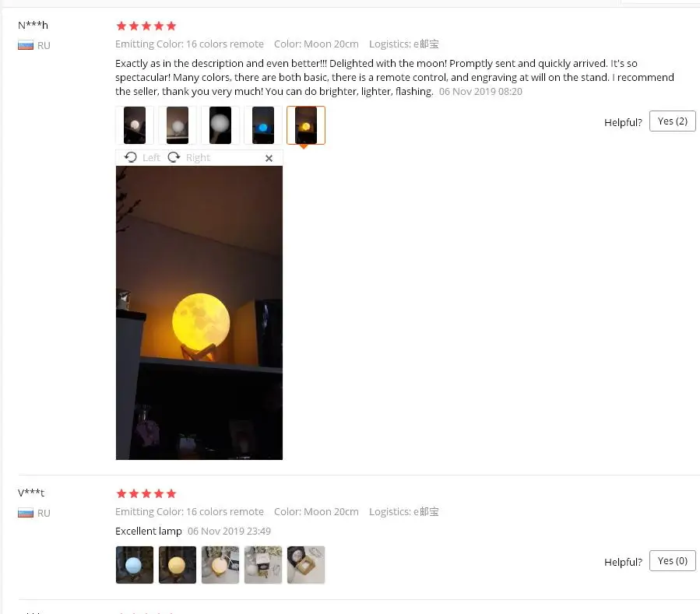Image resolution: width=700 pixels, height=614 pixels.
Task: Open V***t's fifth wooden stand thumbnail
Action: (306, 565)
